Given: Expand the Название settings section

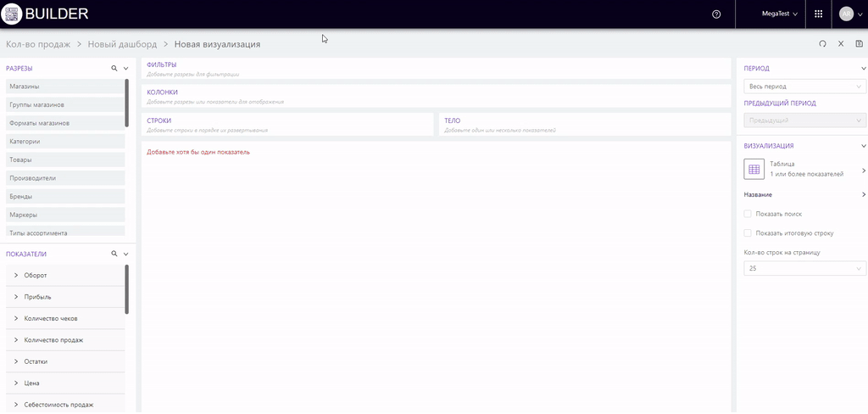Looking at the screenshot, I should (x=863, y=195).
